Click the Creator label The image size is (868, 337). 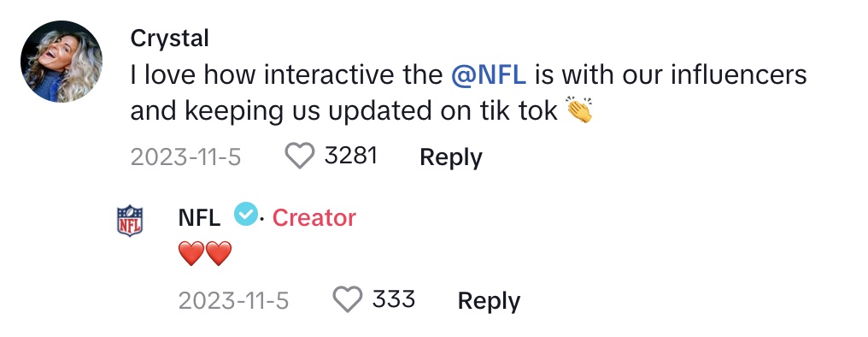(314, 218)
